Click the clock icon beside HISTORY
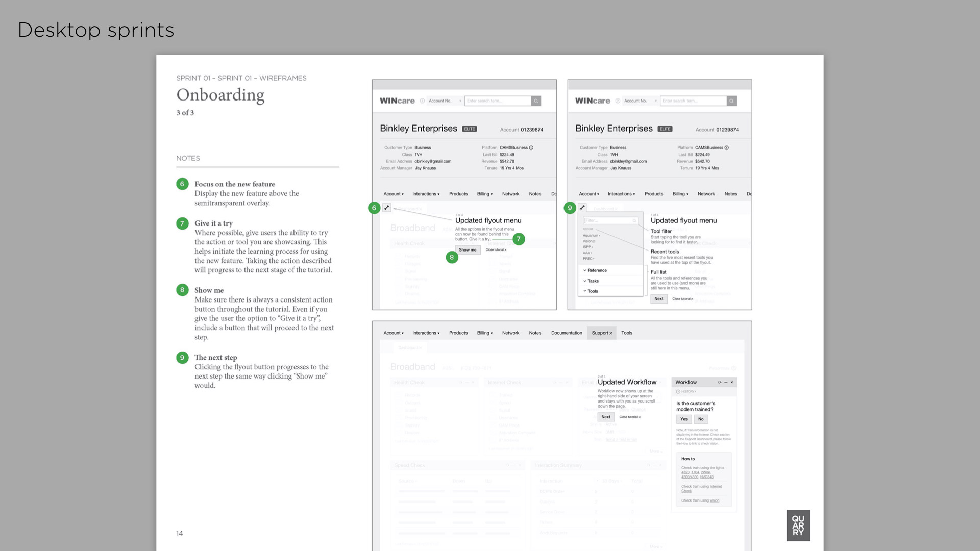 point(678,392)
